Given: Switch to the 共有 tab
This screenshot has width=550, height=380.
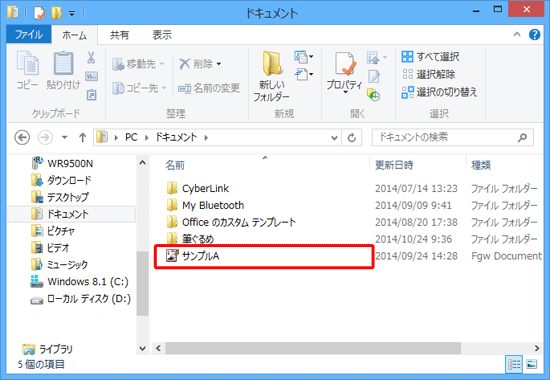Looking at the screenshot, I should pos(120,35).
